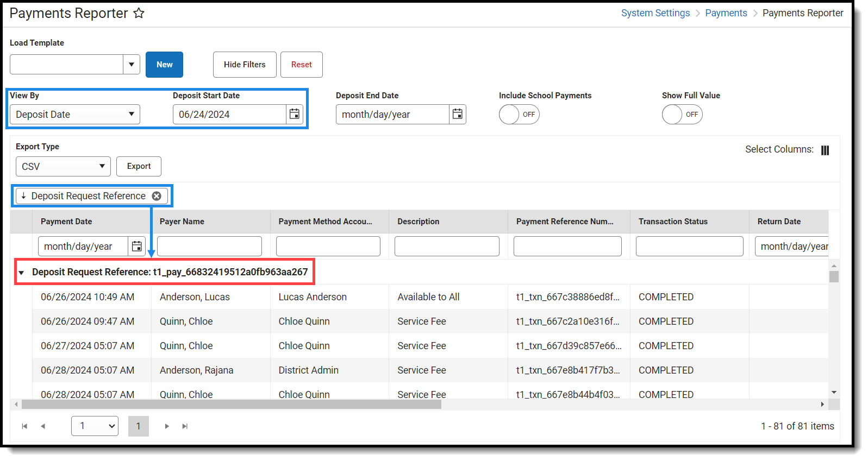The width and height of the screenshot is (868, 461).
Task: Focus Return Date filter field
Action: click(x=792, y=246)
